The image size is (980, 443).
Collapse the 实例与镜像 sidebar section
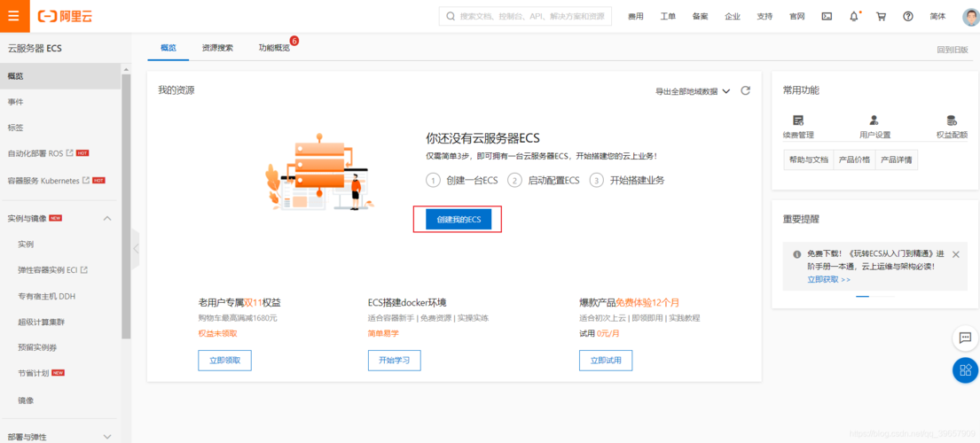coord(107,218)
